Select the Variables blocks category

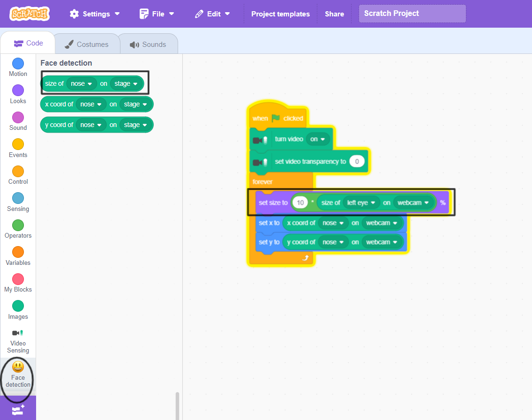pyautogui.click(x=17, y=255)
